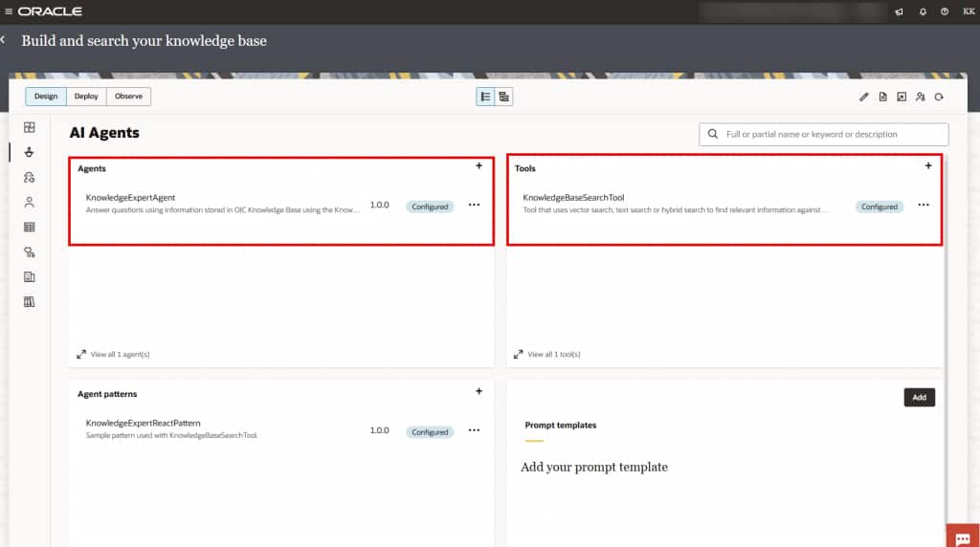This screenshot has height=547, width=980.
Task: Click Configured status of KnowledgeExpertReactPattern
Action: click(x=430, y=432)
